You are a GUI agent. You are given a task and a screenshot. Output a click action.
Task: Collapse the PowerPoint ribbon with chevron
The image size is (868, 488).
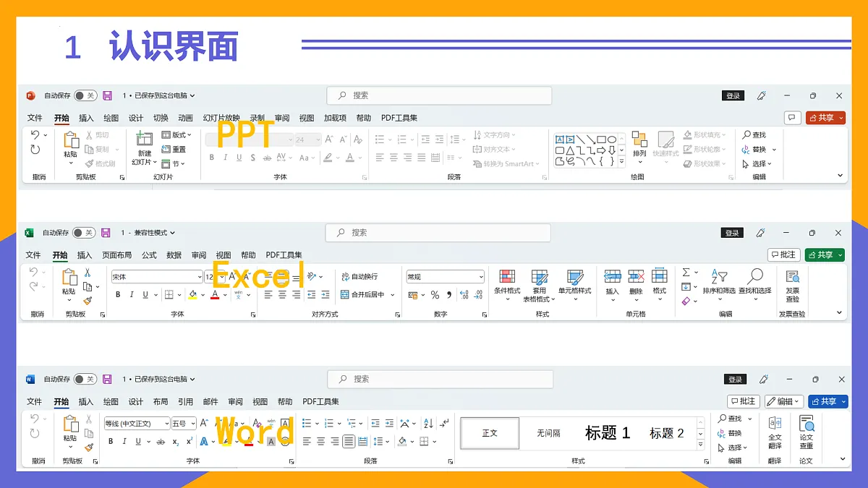point(840,175)
